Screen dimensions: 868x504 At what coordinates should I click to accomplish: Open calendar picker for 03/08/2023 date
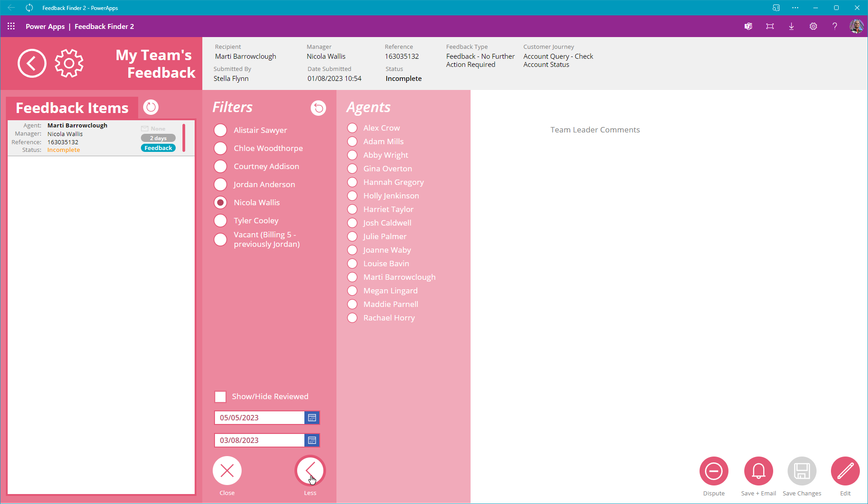tap(312, 440)
